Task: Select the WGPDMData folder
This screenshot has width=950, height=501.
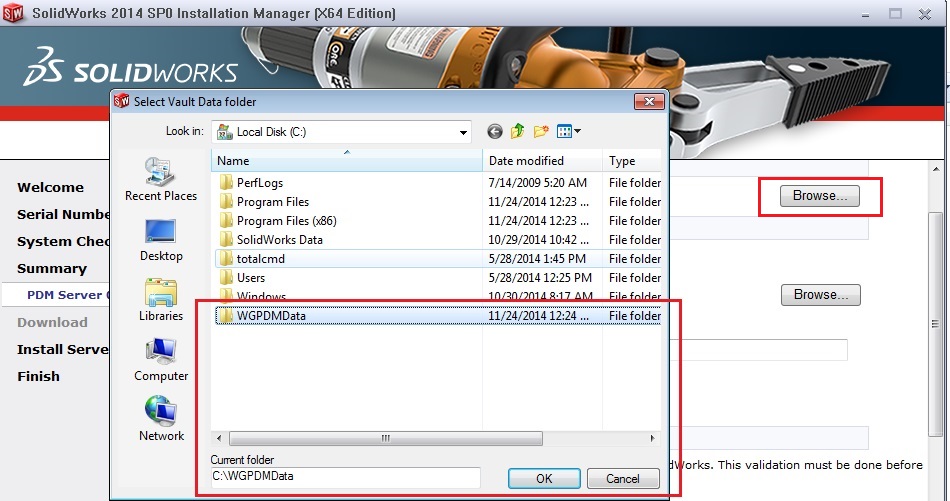Action: coord(271,316)
